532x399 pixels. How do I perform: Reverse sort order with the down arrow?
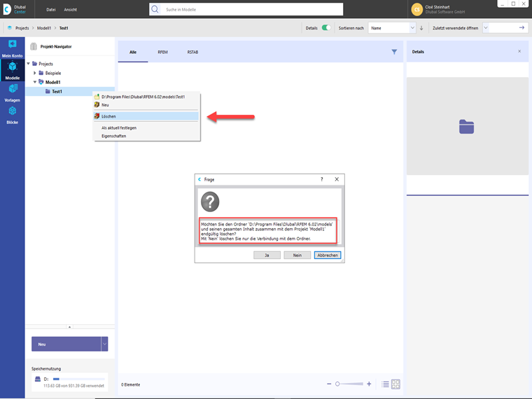pyautogui.click(x=421, y=28)
